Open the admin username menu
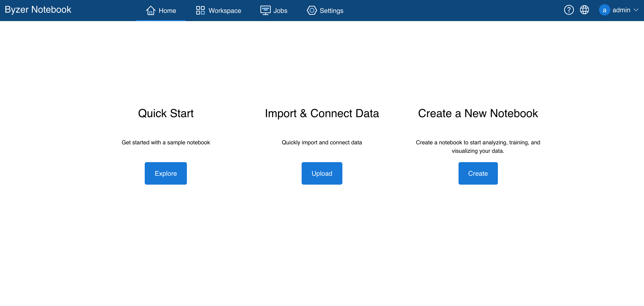 coord(621,10)
